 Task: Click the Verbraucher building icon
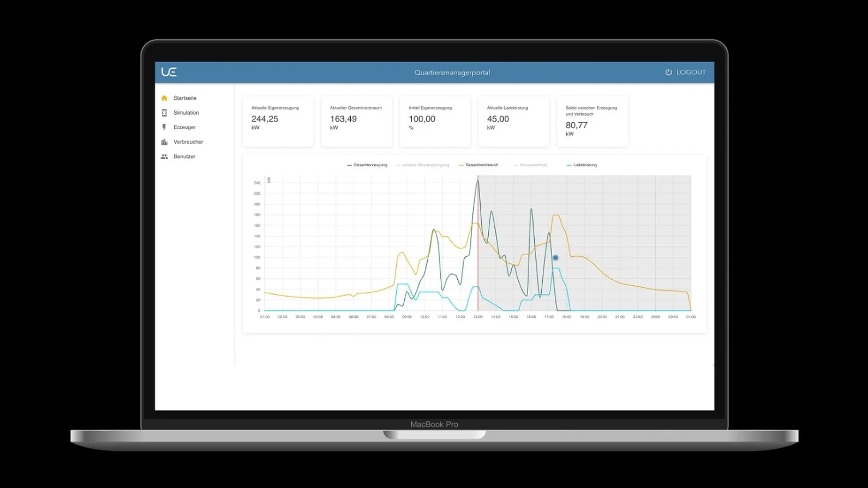pos(164,142)
